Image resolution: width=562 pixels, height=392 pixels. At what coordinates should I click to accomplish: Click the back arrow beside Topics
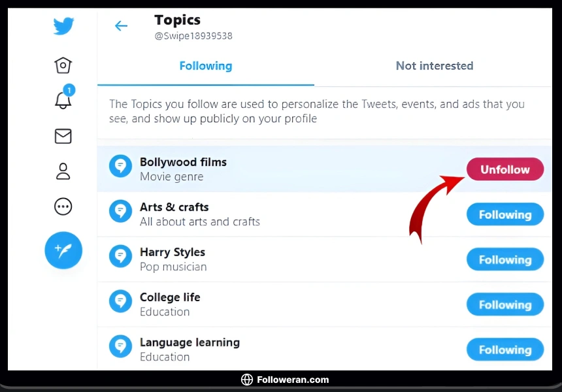121,26
